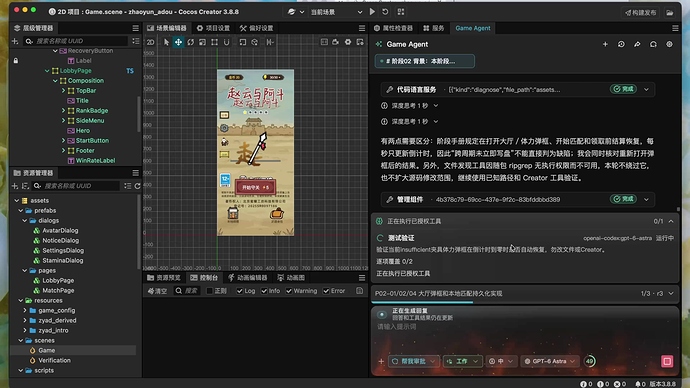Toggle the Warning checkbox
The width and height of the screenshot is (690, 388).
(x=289, y=291)
